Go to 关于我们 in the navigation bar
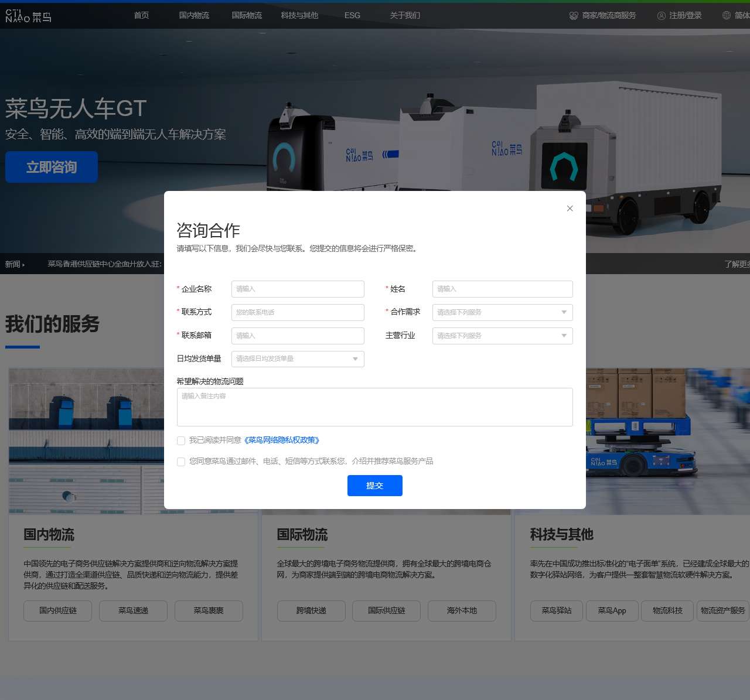 pyautogui.click(x=405, y=15)
